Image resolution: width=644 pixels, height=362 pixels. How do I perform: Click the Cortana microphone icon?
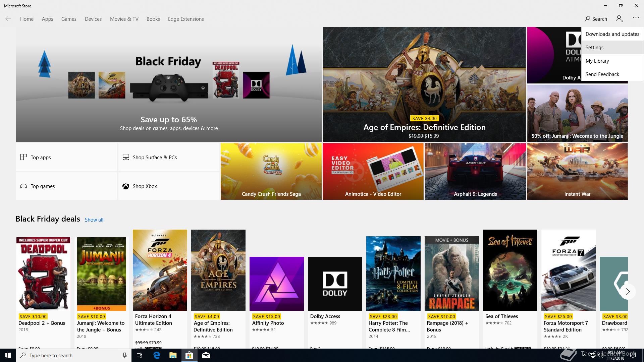[x=124, y=355]
